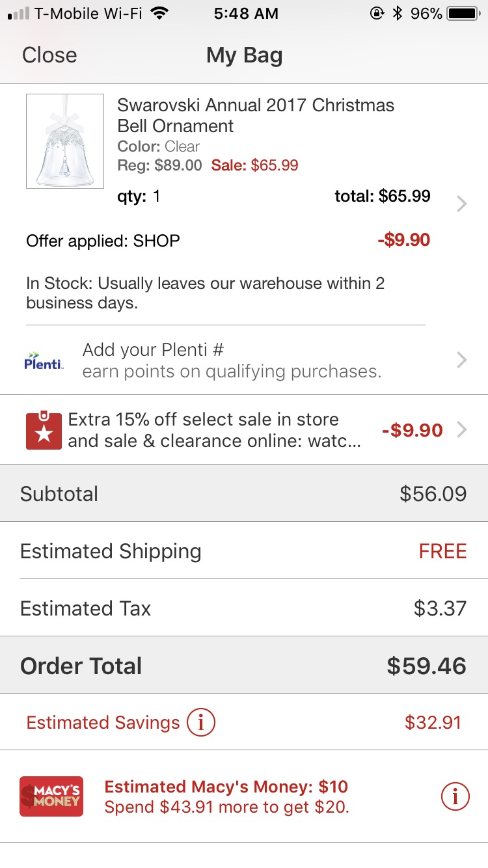
Task: Tap the Macy's Money info icon
Action: coord(455,796)
